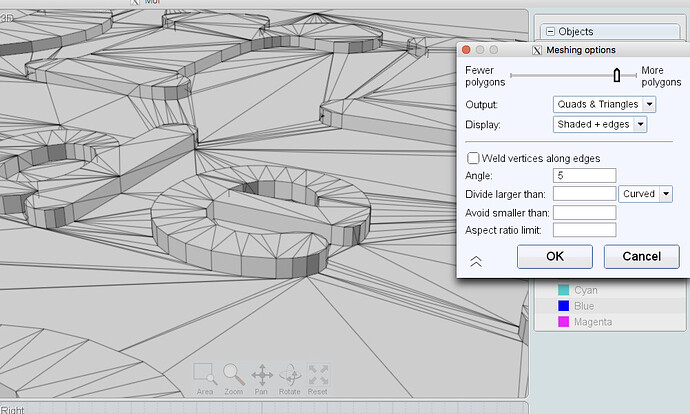Click the 'More polygons' label

click(661, 76)
